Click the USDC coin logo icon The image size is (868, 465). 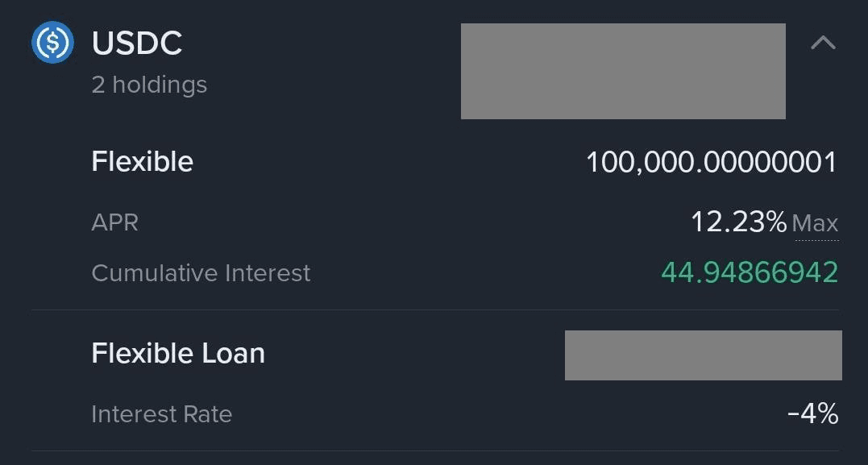pyautogui.click(x=52, y=42)
